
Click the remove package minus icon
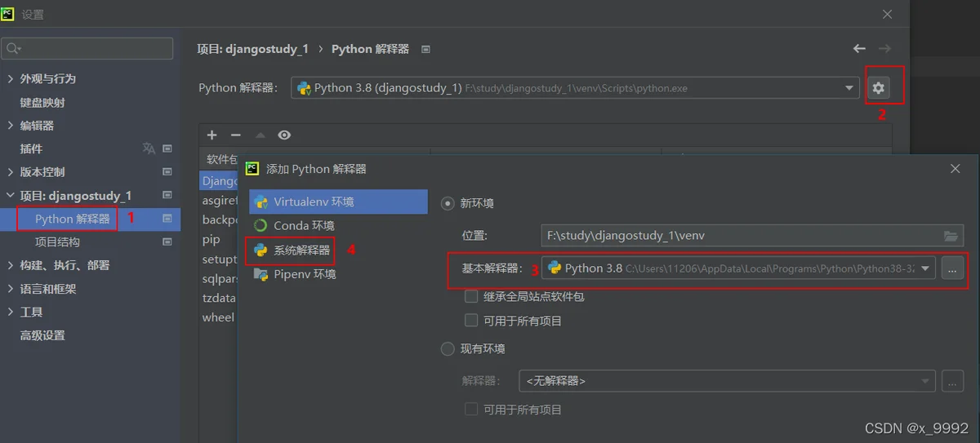click(x=236, y=135)
